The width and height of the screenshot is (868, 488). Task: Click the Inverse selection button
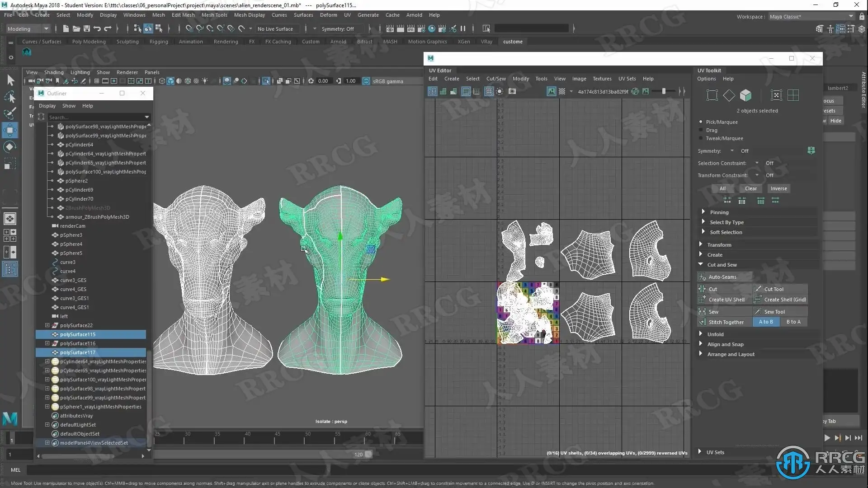pos(778,188)
